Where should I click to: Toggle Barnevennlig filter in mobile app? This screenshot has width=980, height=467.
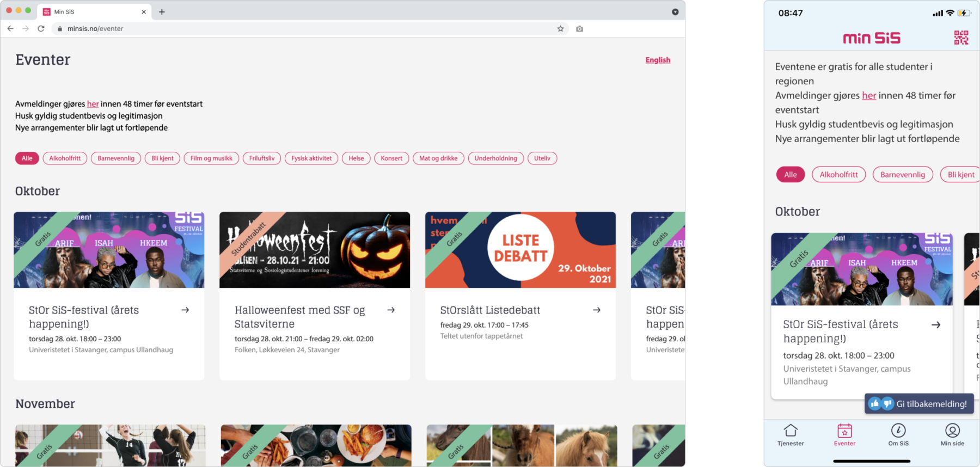click(x=903, y=175)
